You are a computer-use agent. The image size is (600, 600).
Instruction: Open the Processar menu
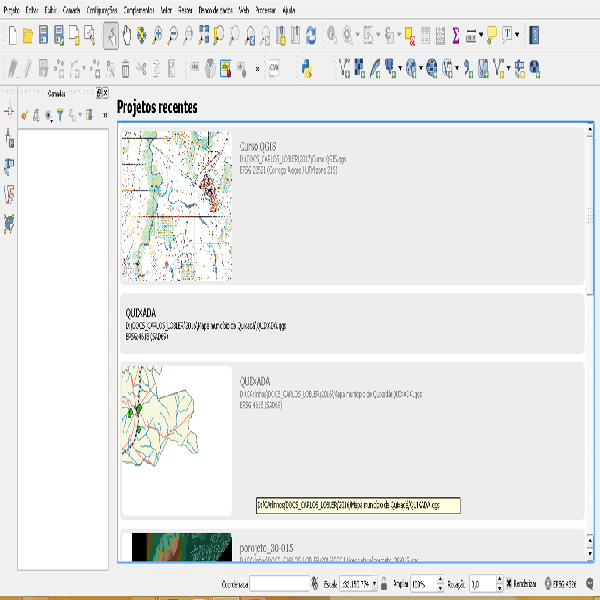click(265, 10)
